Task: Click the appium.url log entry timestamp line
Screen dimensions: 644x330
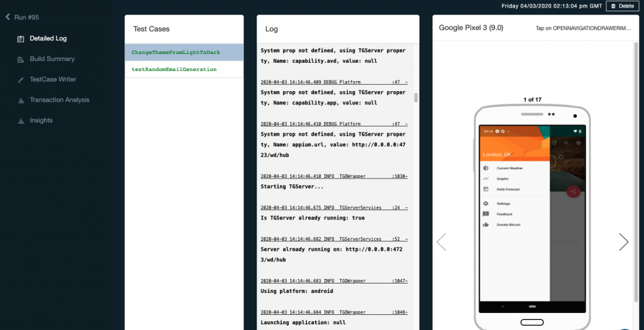Action: [x=334, y=124]
